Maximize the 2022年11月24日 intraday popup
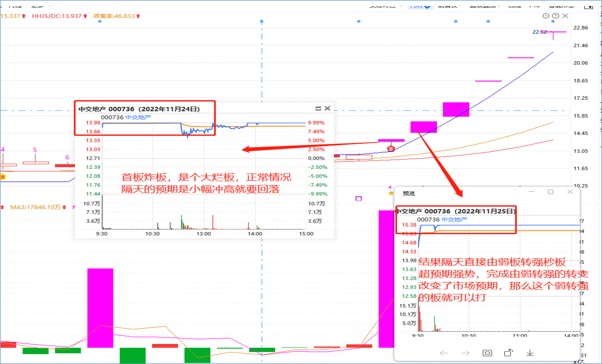Viewport: 602px width, 364px height. tap(318, 108)
